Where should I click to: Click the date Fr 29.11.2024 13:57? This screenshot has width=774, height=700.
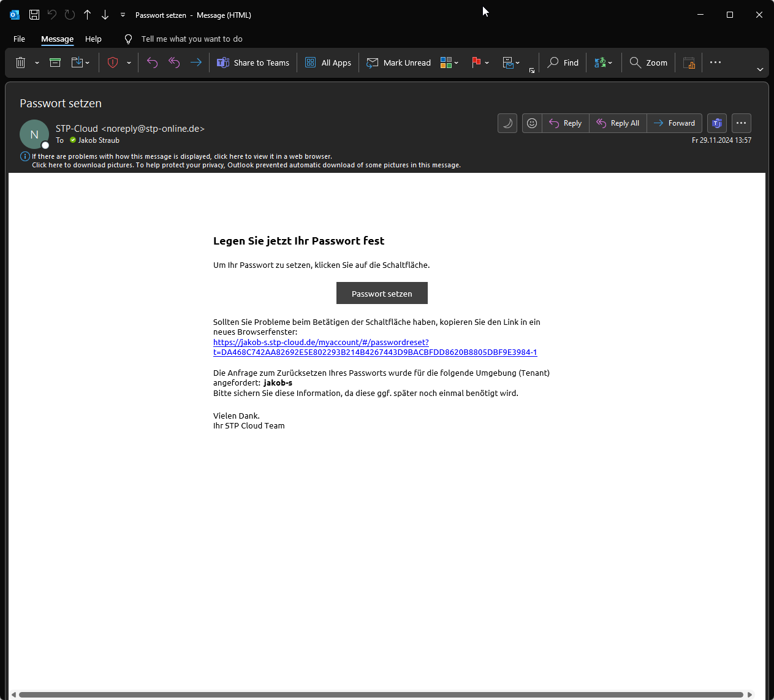click(721, 140)
